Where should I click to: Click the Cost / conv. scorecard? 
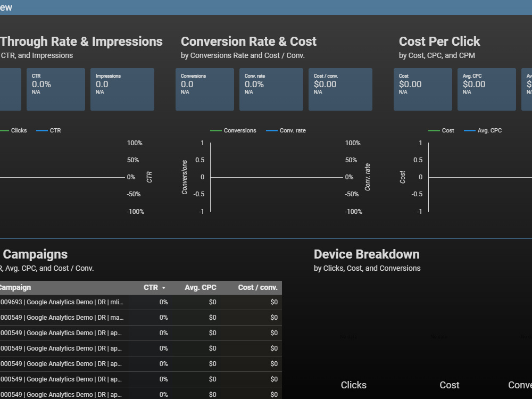coord(340,89)
